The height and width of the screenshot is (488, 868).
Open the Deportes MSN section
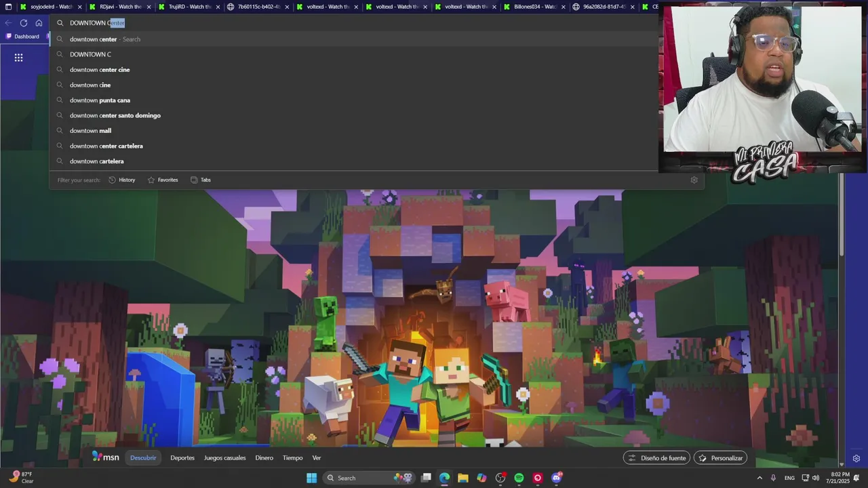pyautogui.click(x=182, y=457)
